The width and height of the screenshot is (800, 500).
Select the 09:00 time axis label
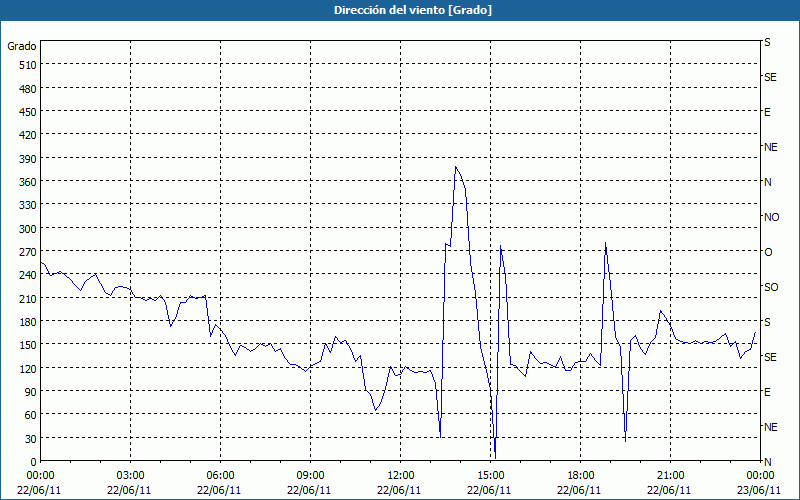tap(310, 476)
